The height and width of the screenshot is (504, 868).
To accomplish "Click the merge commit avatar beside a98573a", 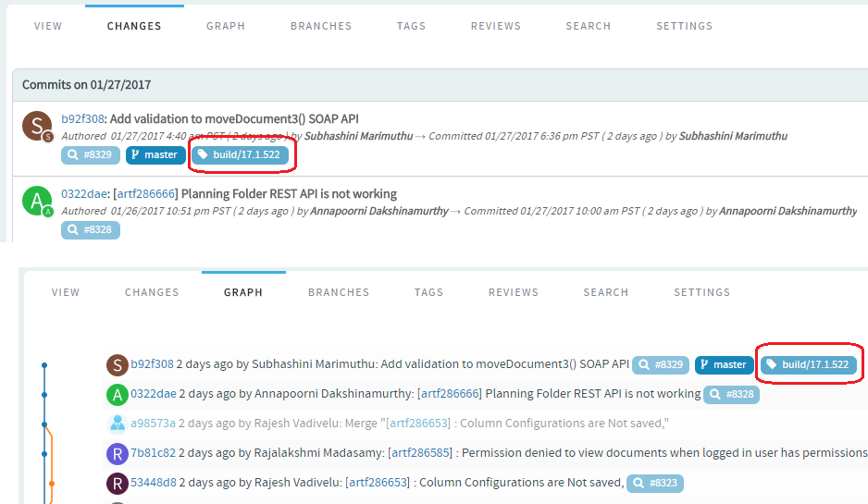I will [118, 424].
